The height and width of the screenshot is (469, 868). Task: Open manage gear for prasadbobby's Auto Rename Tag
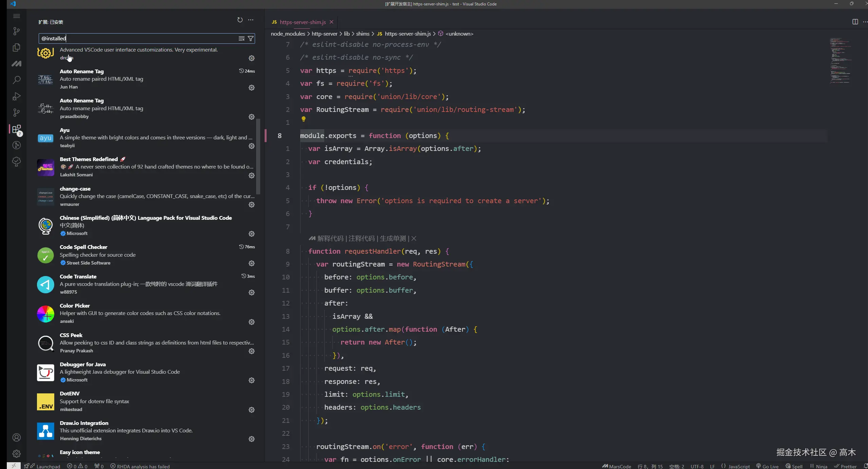(252, 117)
